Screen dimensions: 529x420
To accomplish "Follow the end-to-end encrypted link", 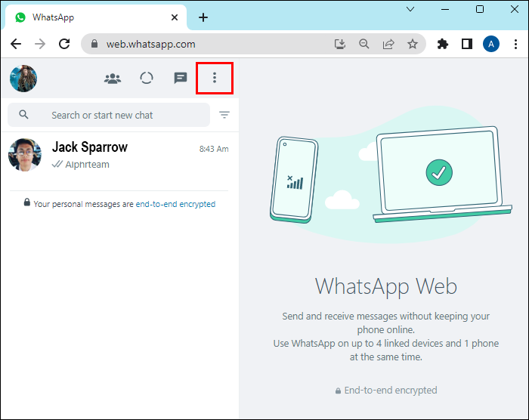I will 175,204.
